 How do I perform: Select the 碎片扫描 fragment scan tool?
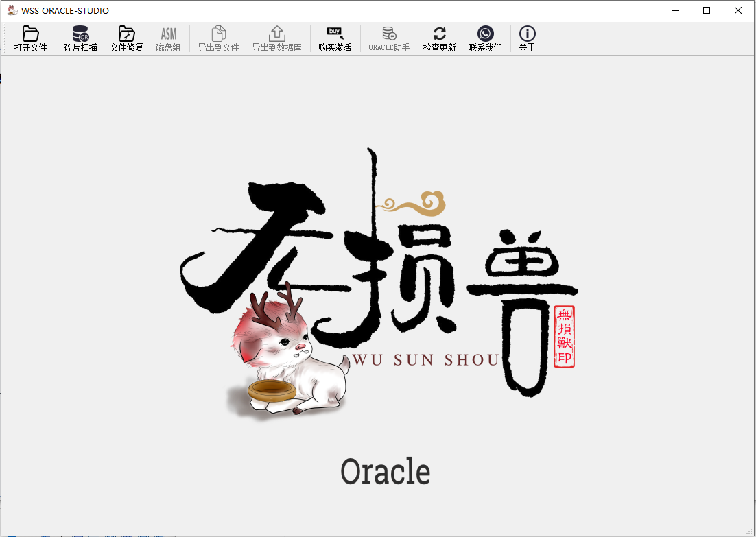(x=80, y=38)
